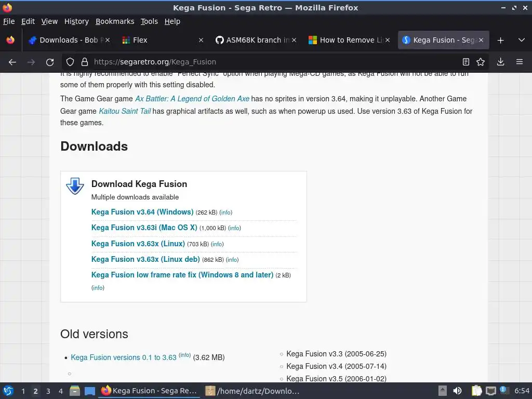The width and height of the screenshot is (532, 399).
Task: Download Kega Fusion v3.63i (Mac OS X)
Action: (144, 228)
